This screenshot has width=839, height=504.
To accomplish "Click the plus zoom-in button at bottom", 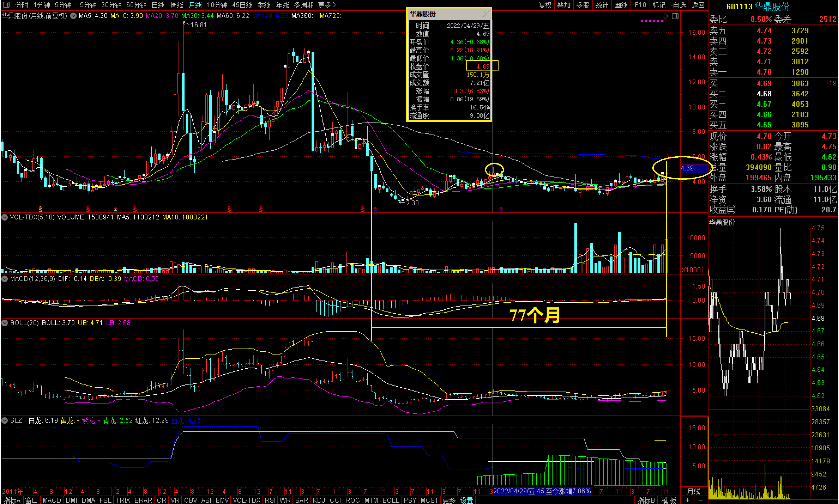I will point(687,500).
